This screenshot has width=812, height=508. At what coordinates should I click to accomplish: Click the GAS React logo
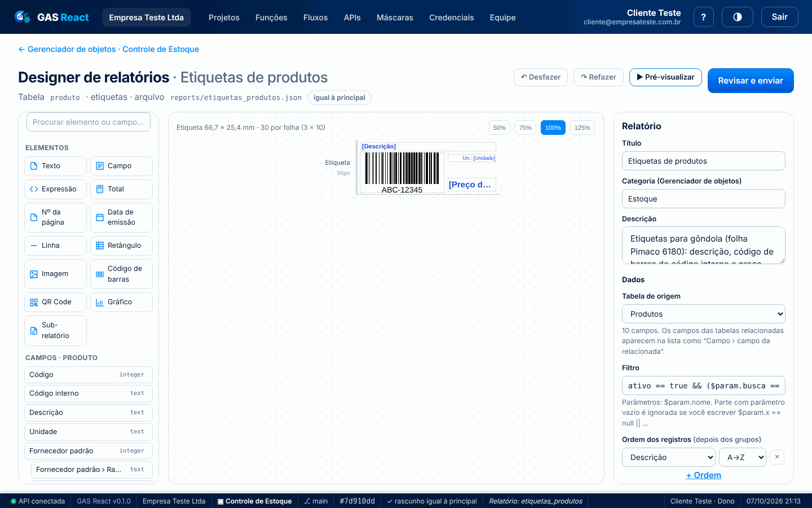(x=52, y=17)
